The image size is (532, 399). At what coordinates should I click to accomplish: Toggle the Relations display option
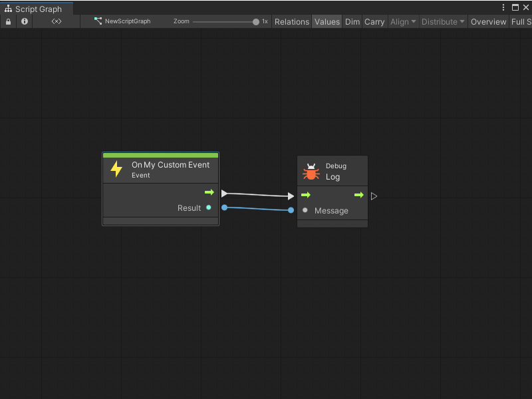click(x=292, y=21)
